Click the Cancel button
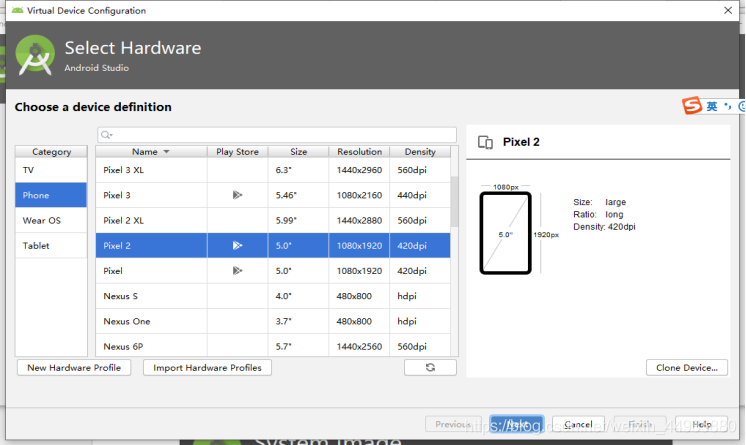 coord(578,424)
